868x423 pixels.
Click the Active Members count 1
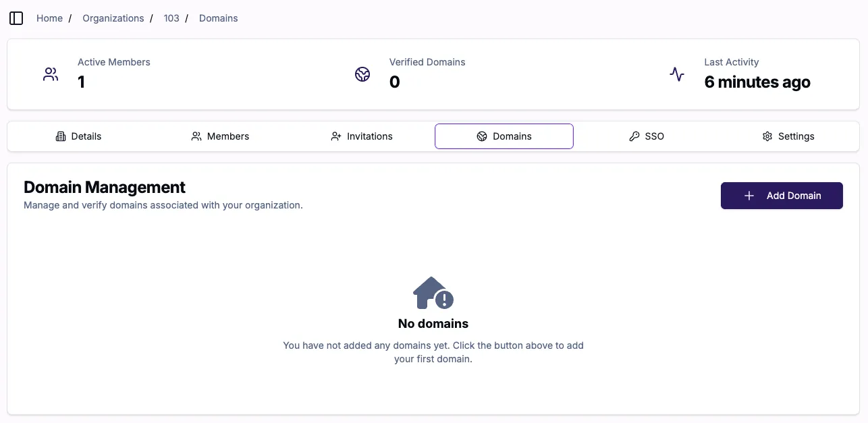(81, 82)
